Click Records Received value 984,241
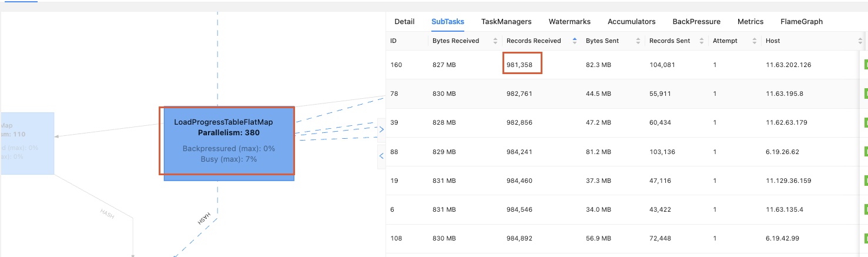The width and height of the screenshot is (868, 257). [x=520, y=152]
